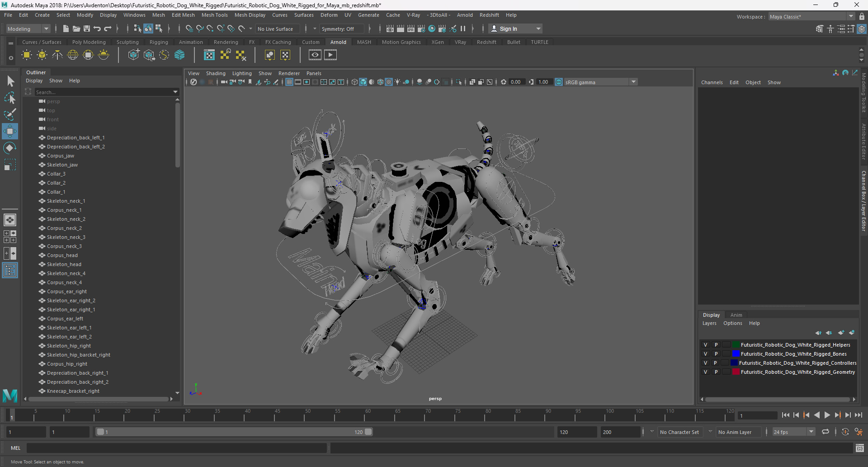
Task: Select the viewport camera icon
Action: [x=224, y=82]
